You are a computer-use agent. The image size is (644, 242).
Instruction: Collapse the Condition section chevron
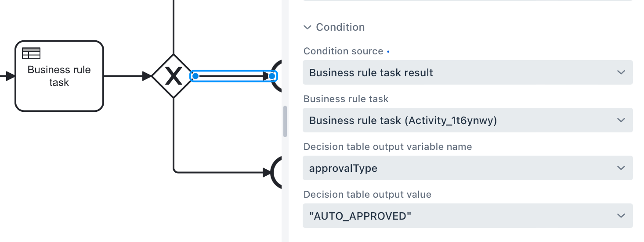pos(307,27)
